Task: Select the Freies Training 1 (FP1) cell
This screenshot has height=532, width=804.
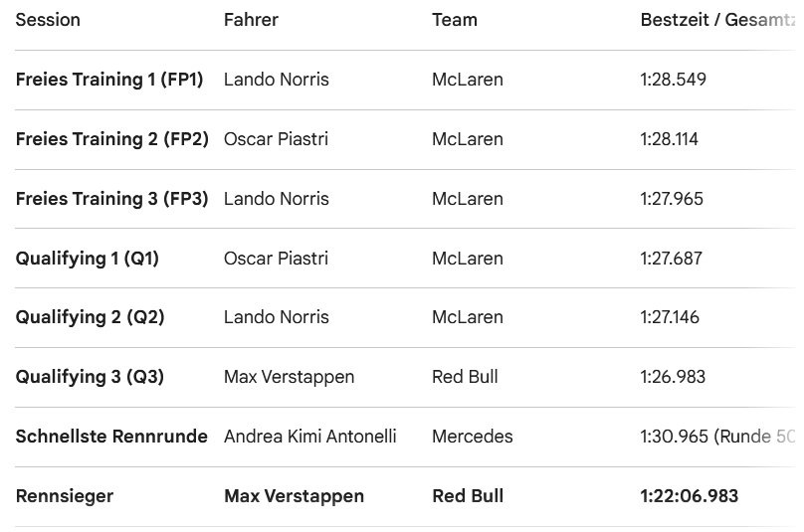Action: click(109, 80)
